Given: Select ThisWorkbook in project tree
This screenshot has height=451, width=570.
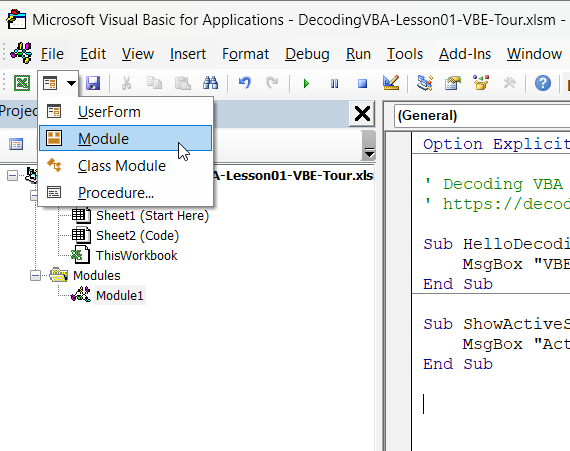Looking at the screenshot, I should click(x=136, y=255).
